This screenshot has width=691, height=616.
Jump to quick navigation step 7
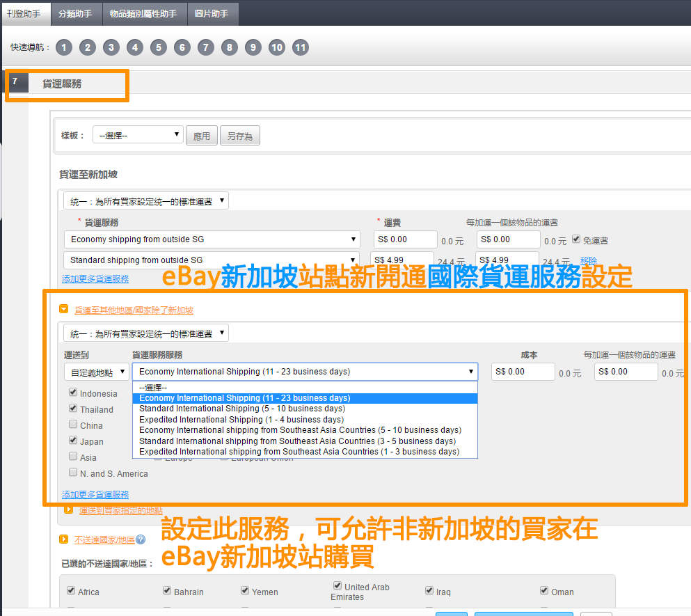[x=206, y=47]
